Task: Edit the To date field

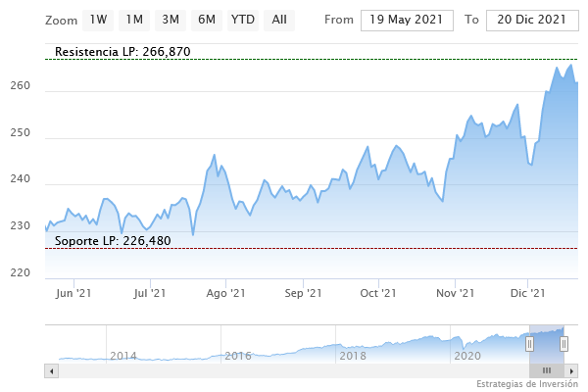Action: [530, 20]
